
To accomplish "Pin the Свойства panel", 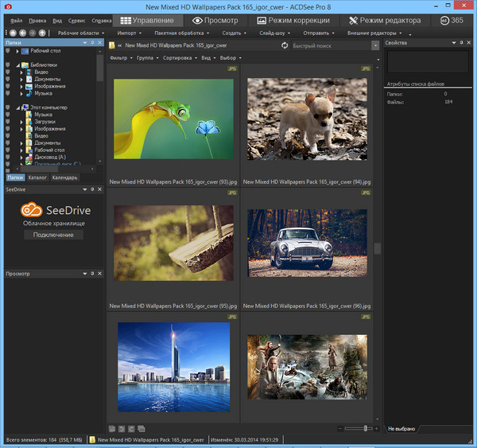I will tap(461, 42).
